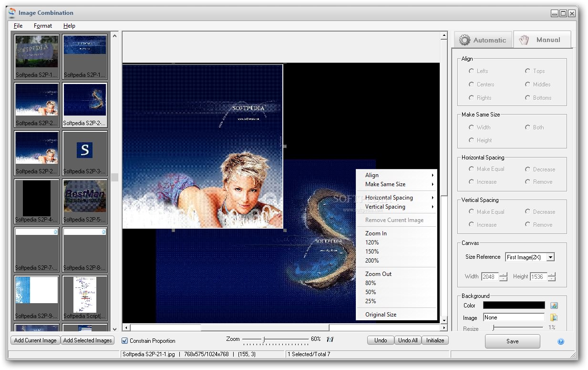Open the Format menu
Viewport: 588px width, 370px height.
43,26
